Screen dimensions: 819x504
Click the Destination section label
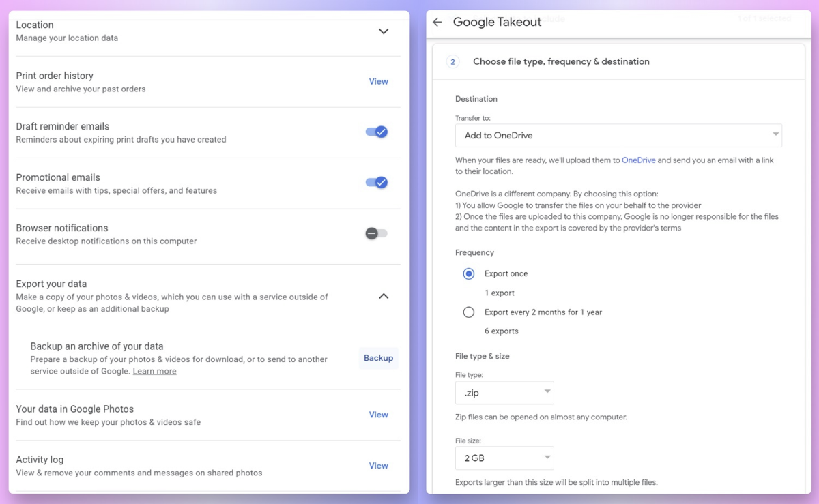click(x=476, y=99)
